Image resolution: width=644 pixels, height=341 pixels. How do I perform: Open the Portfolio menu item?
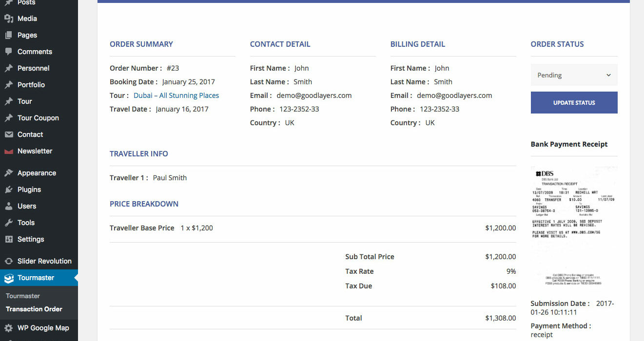[x=31, y=85]
